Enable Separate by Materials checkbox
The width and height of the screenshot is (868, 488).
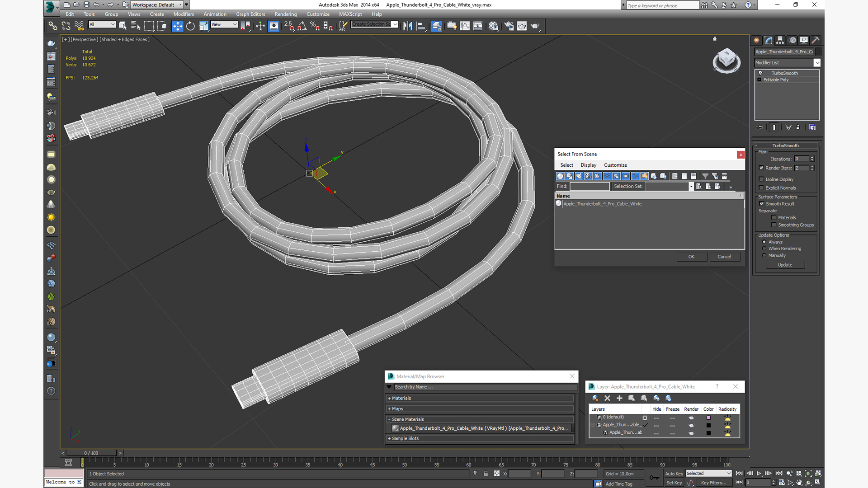point(774,218)
